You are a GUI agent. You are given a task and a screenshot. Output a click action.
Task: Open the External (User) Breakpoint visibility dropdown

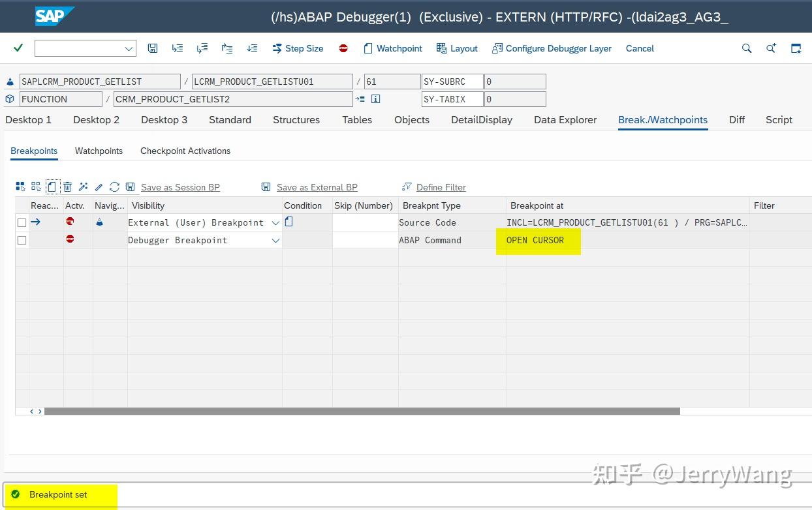275,222
